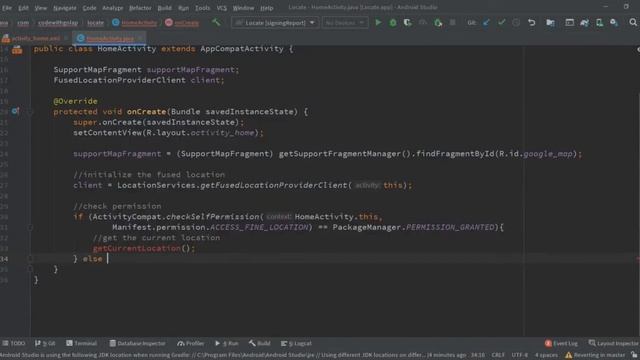
Task: Open AVD Manager phone icon
Action: [x=599, y=22]
